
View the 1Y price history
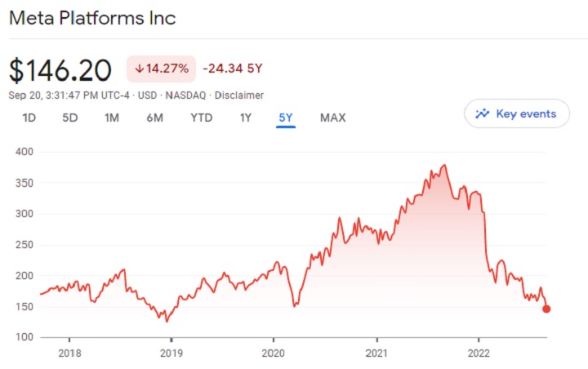[245, 118]
